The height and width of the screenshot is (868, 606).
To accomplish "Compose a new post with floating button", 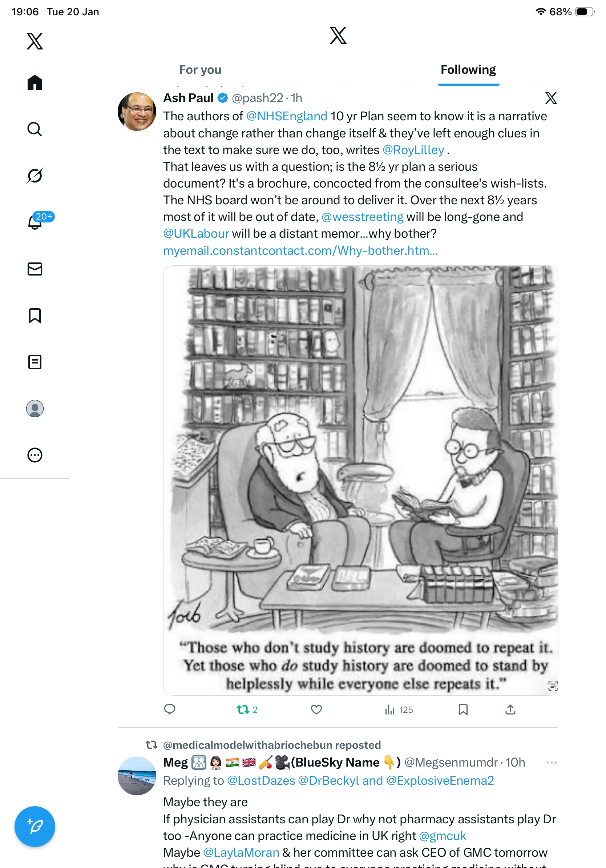I will [x=35, y=826].
